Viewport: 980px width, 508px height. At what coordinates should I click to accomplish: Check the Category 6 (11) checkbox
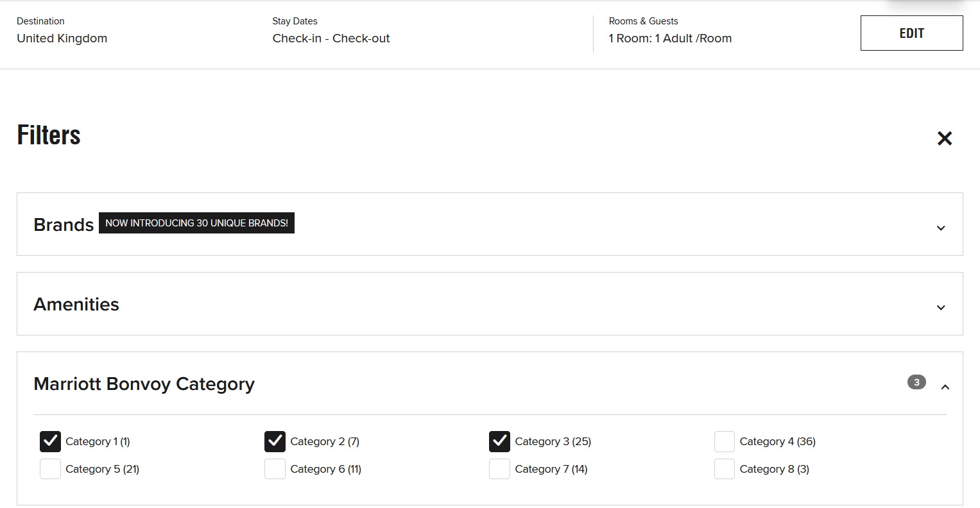pyautogui.click(x=275, y=469)
